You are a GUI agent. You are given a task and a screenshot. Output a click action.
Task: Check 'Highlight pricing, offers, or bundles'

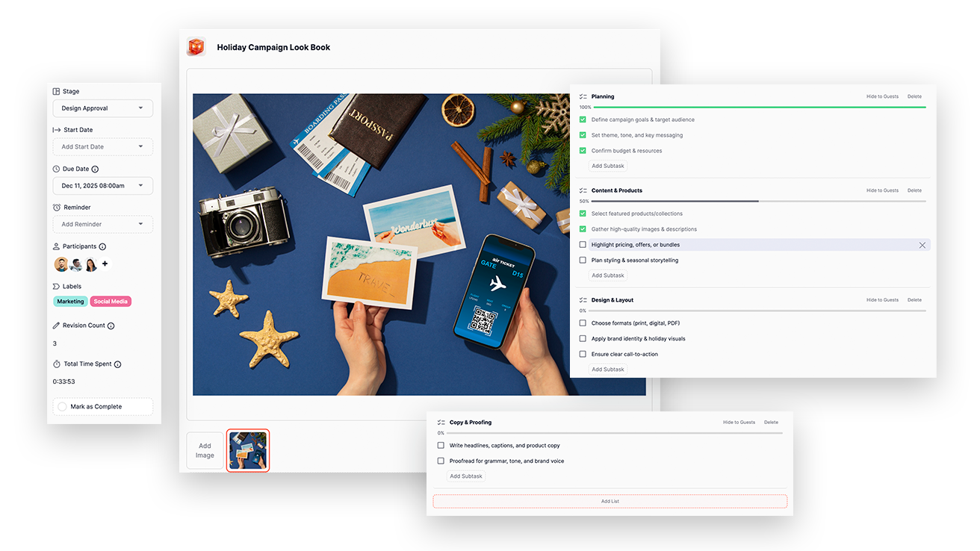tap(583, 244)
